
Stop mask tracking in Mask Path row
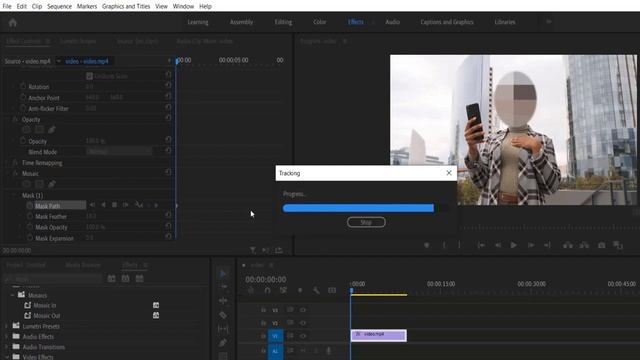pos(115,205)
